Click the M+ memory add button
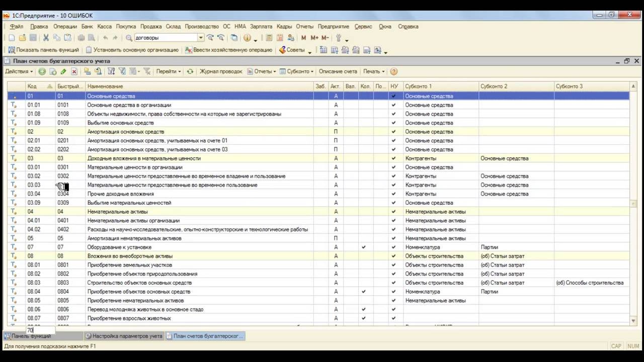 314,38
